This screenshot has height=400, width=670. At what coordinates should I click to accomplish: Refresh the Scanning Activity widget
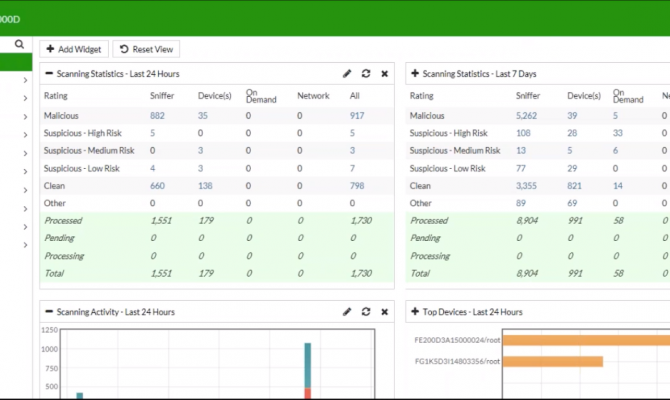click(366, 312)
